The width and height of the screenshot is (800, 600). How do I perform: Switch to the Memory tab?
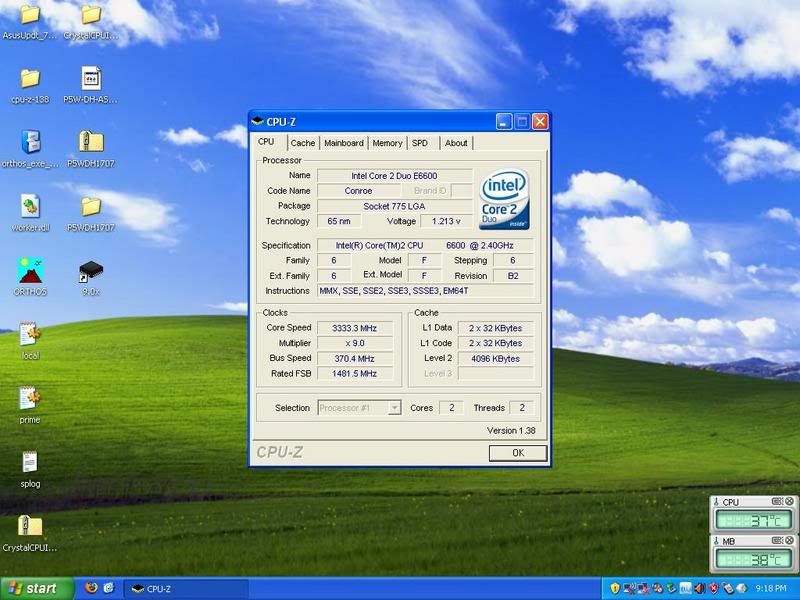[387, 143]
